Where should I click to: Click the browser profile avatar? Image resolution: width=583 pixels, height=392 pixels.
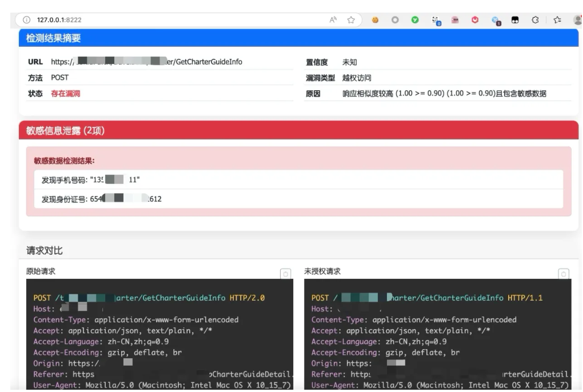tap(577, 19)
